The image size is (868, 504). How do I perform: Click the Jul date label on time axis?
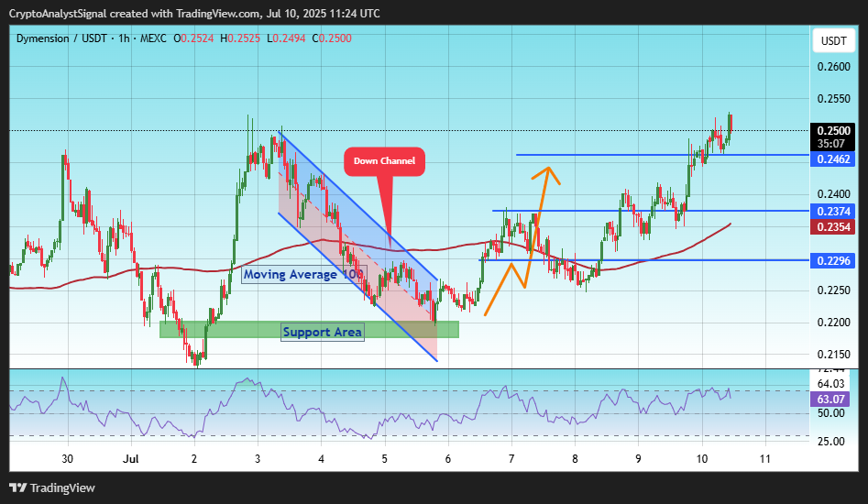[x=131, y=458]
